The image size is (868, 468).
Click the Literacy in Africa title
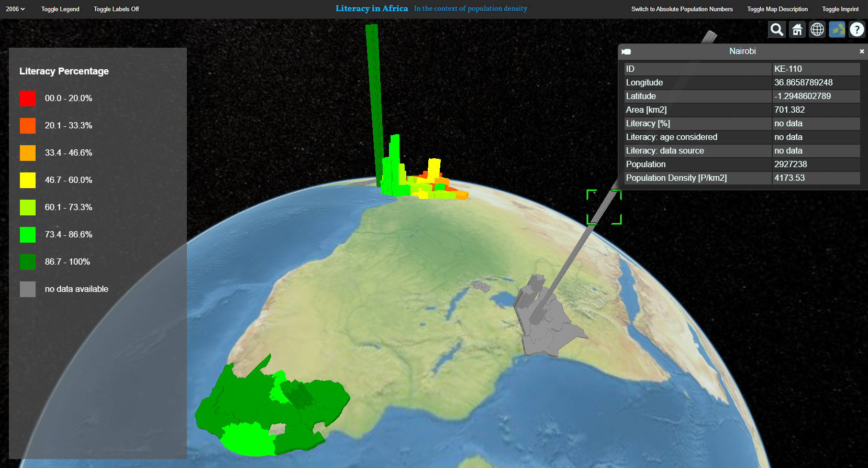coord(372,8)
